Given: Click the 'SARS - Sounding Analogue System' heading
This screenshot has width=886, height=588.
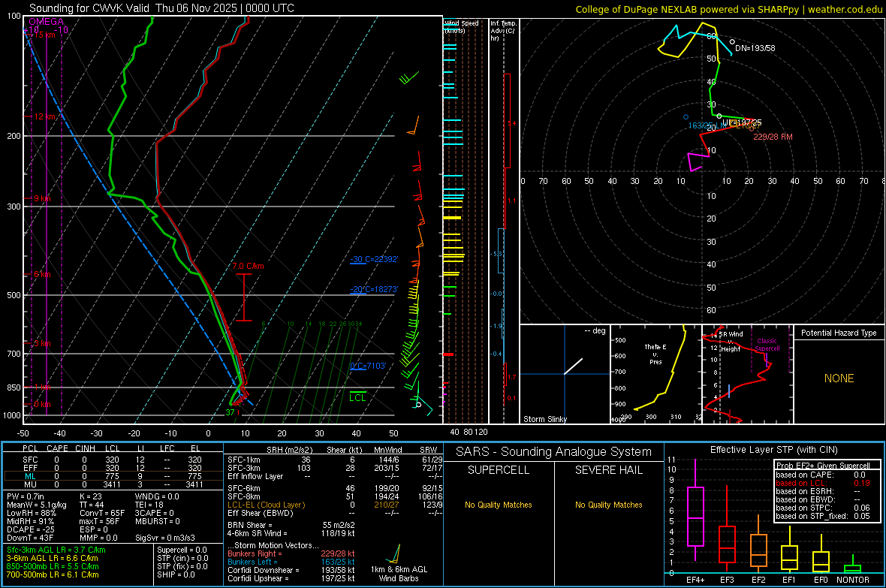Looking at the screenshot, I should pos(553,452).
